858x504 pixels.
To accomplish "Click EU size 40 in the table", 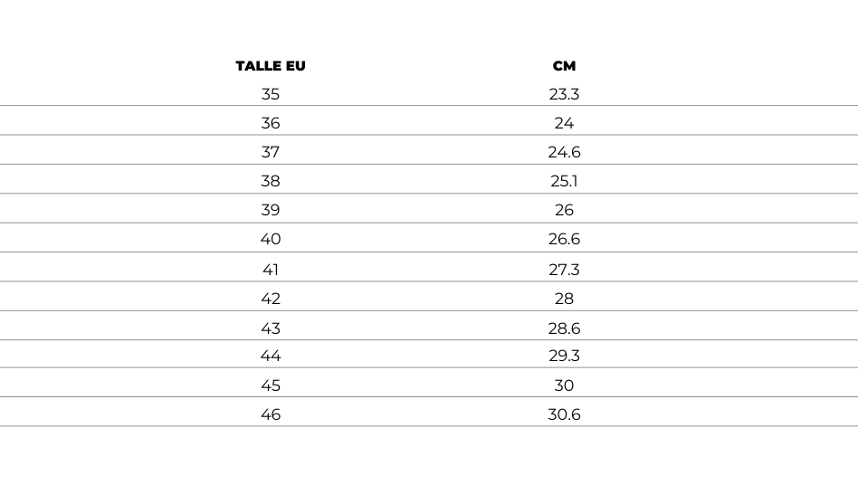I will point(271,239).
